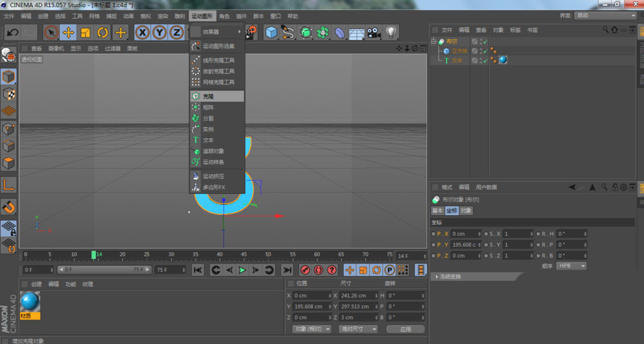The height and width of the screenshot is (344, 644).
Task: Switch to 基本 tab in attributes
Action: 437,211
